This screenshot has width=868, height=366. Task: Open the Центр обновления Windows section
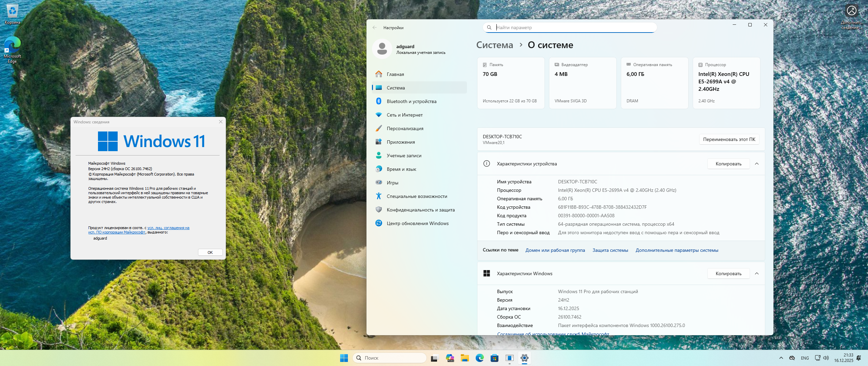[x=417, y=223]
